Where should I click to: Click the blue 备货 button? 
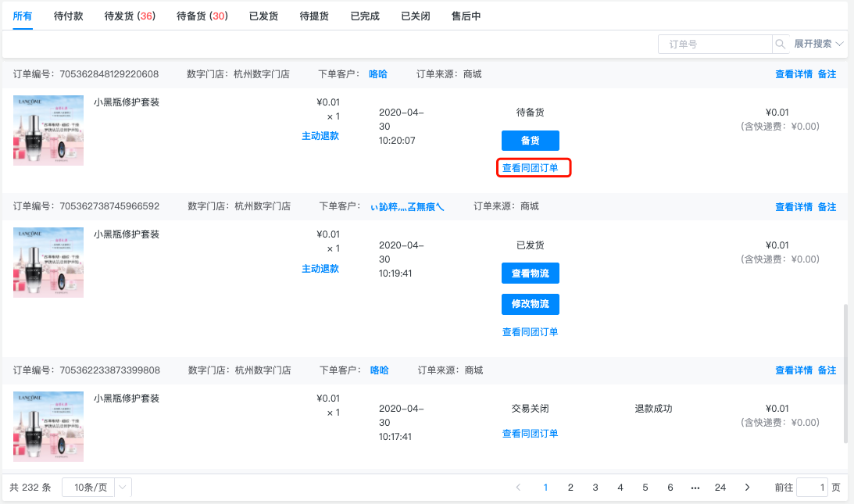(530, 140)
